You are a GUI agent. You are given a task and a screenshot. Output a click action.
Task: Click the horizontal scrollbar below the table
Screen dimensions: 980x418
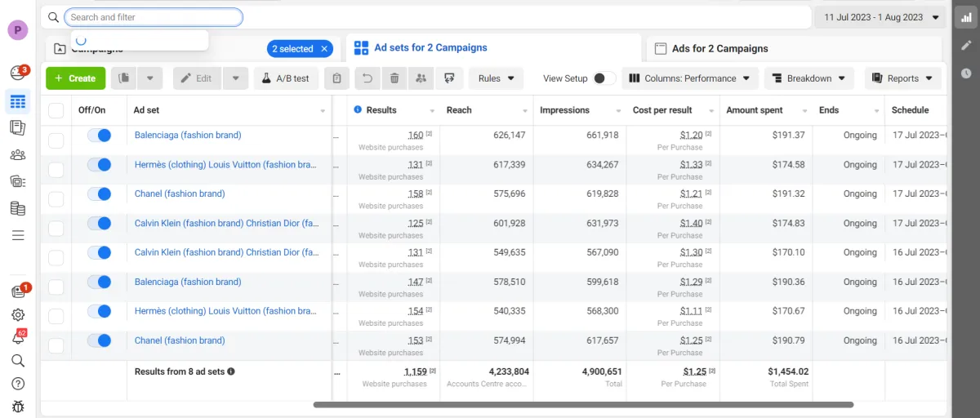tap(583, 405)
